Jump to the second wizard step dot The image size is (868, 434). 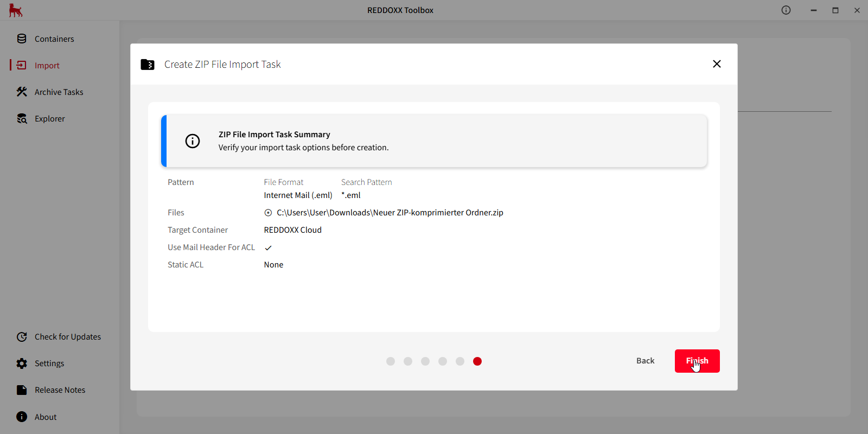click(408, 361)
